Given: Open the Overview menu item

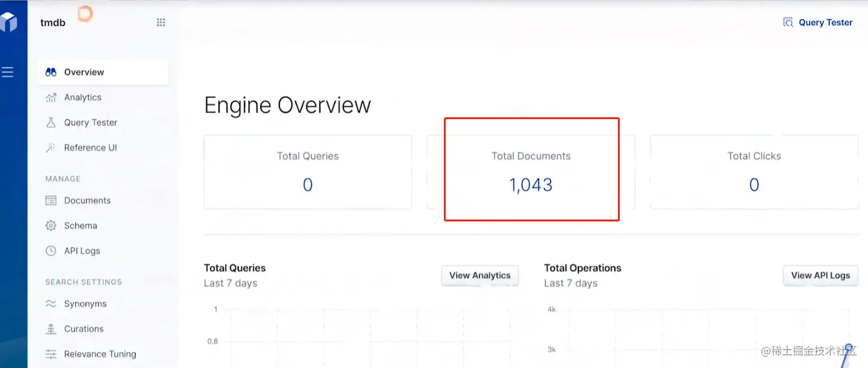Looking at the screenshot, I should coord(103,72).
